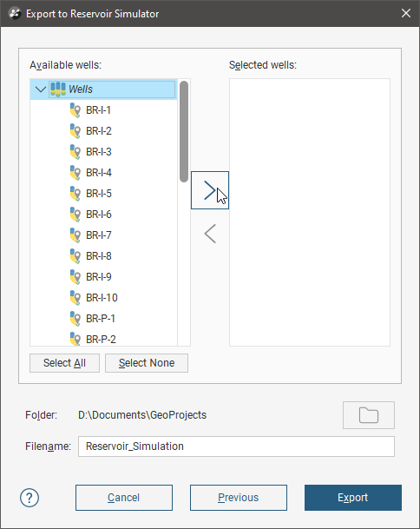
Task: Select the BR-P-1 well icon
Action: 75,319
